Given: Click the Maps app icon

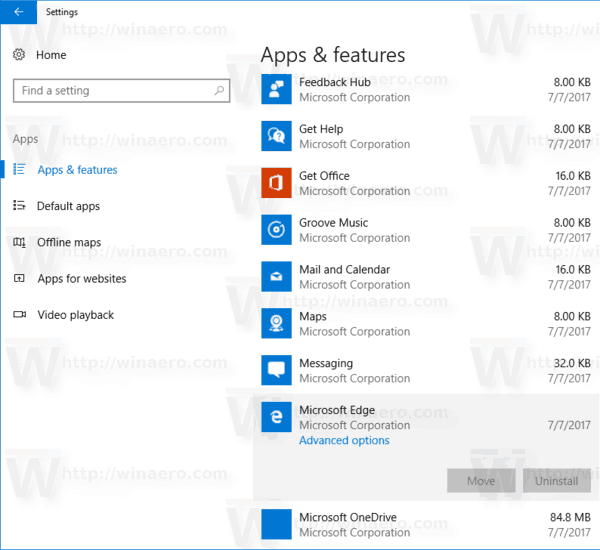Looking at the screenshot, I should click(276, 323).
